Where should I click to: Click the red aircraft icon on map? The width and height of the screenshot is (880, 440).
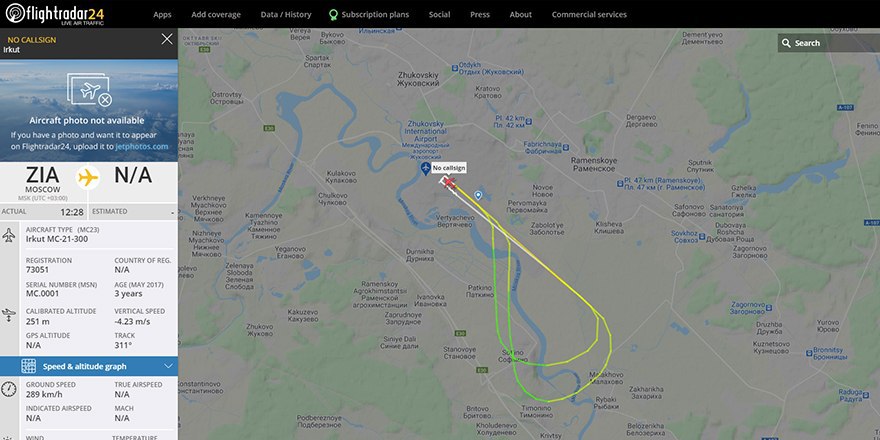click(x=449, y=182)
